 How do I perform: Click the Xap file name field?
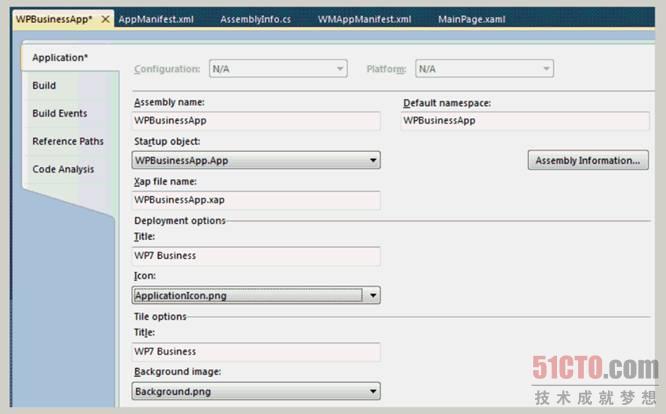pyautogui.click(x=256, y=200)
